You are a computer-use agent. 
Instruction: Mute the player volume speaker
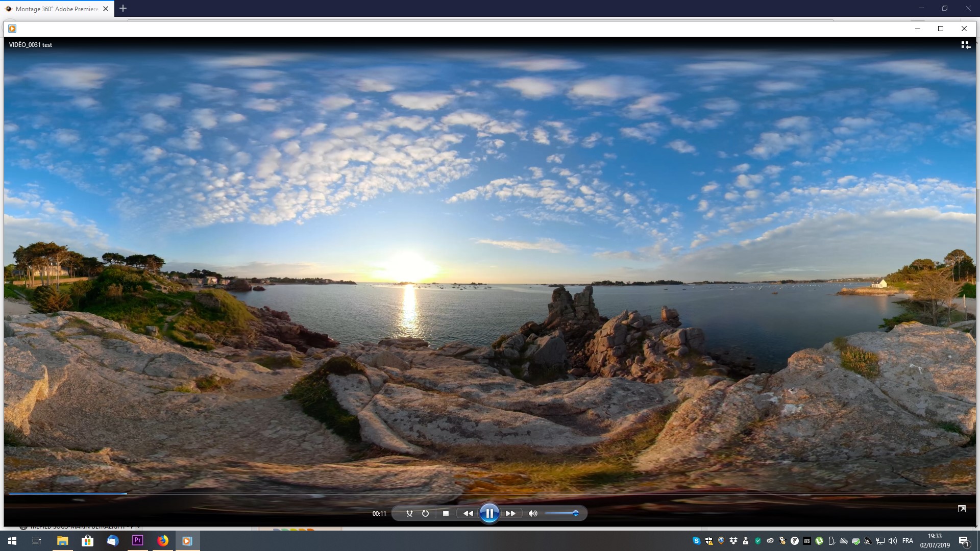point(533,514)
